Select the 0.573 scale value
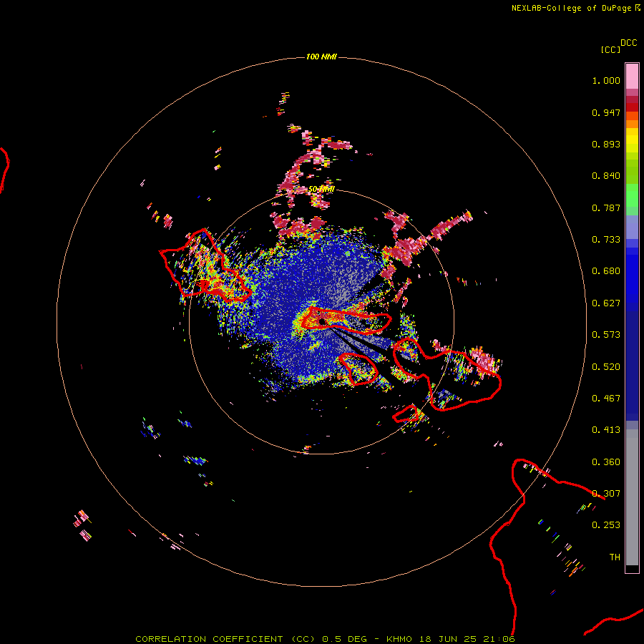The height and width of the screenshot is (644, 644). point(606,335)
